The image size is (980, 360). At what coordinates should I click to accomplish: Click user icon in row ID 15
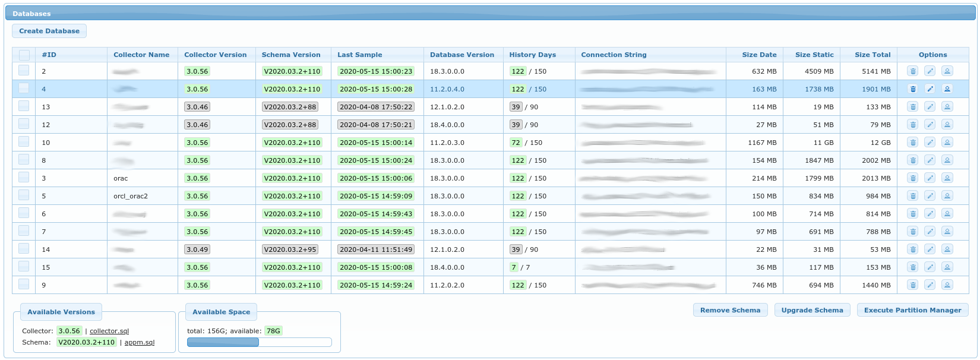(x=947, y=267)
